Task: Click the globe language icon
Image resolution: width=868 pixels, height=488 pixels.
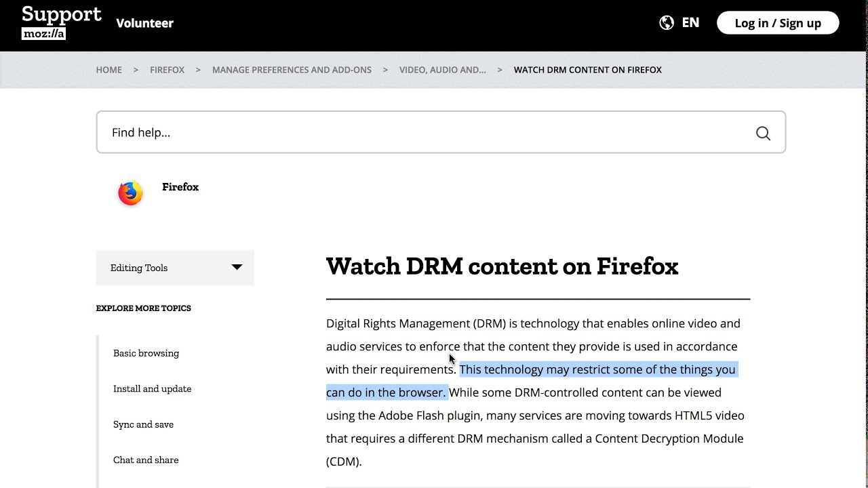Action: click(x=667, y=23)
